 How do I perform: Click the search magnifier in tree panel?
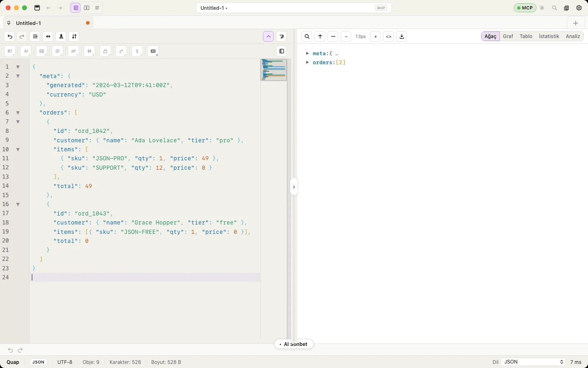(307, 36)
